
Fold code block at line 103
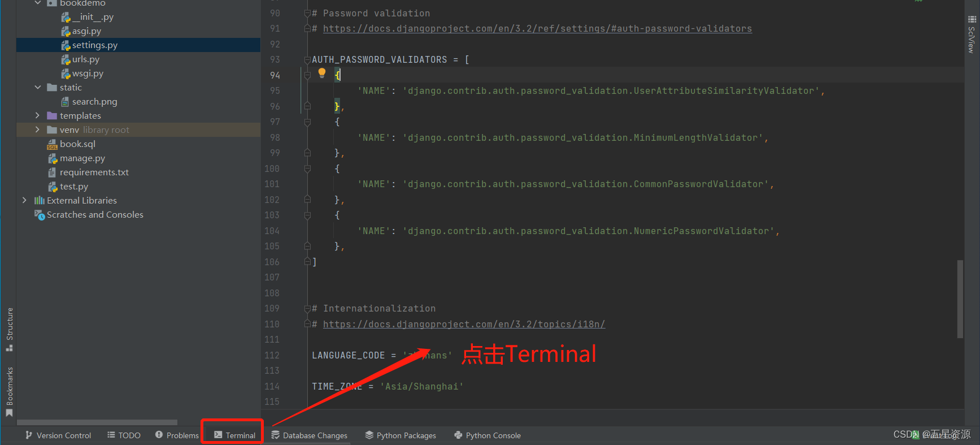point(307,215)
